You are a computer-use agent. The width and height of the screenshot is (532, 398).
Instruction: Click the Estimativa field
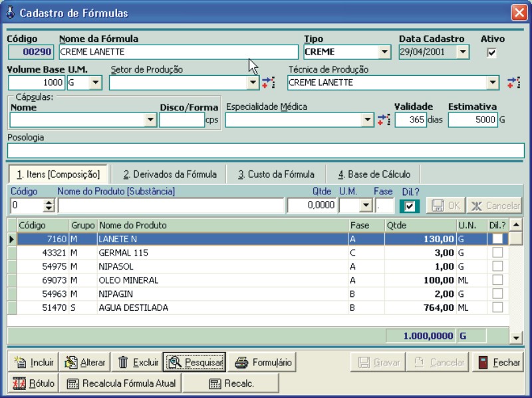473,120
